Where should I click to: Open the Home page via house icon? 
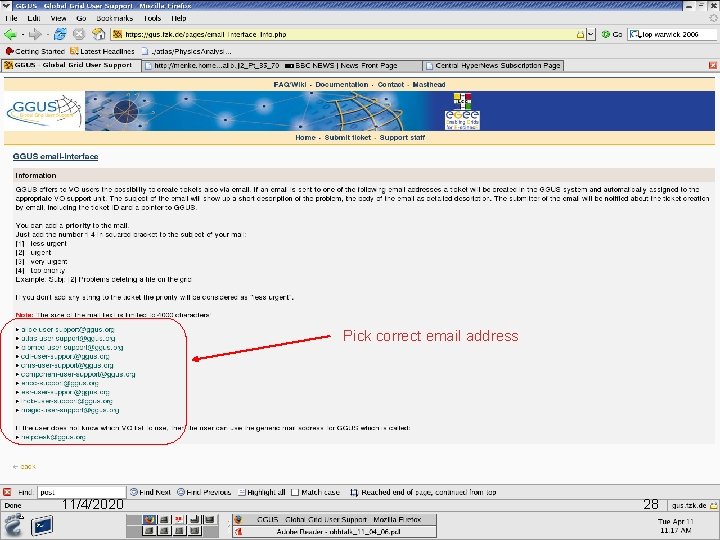coord(99,34)
